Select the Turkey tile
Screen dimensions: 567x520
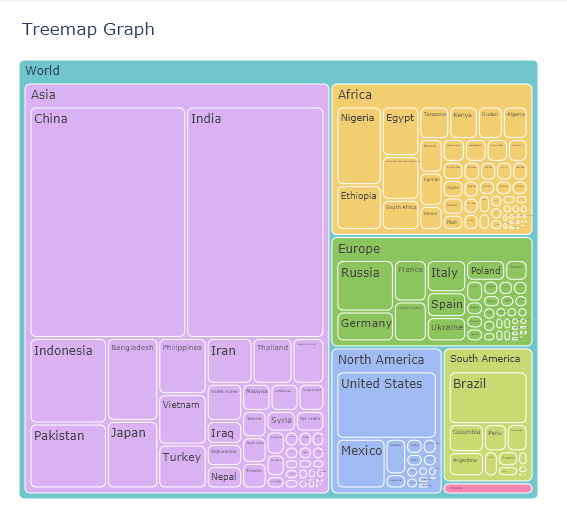point(183,466)
